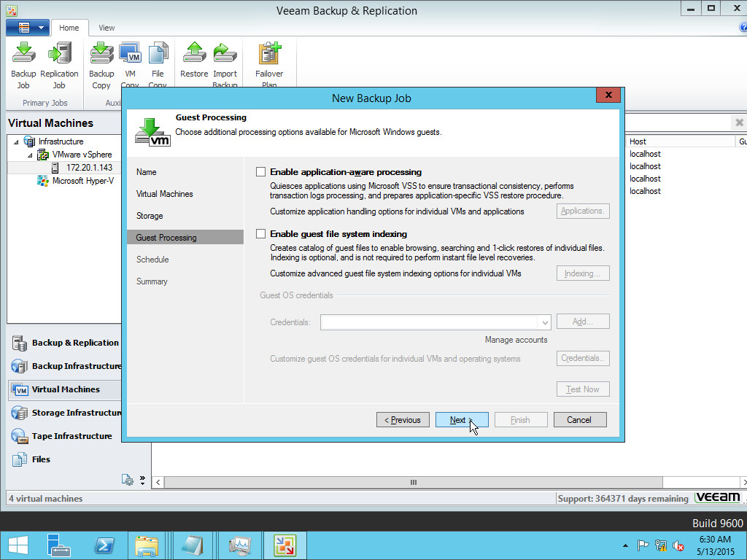Clear the search box with X button
747x560 pixels.
click(x=739, y=122)
